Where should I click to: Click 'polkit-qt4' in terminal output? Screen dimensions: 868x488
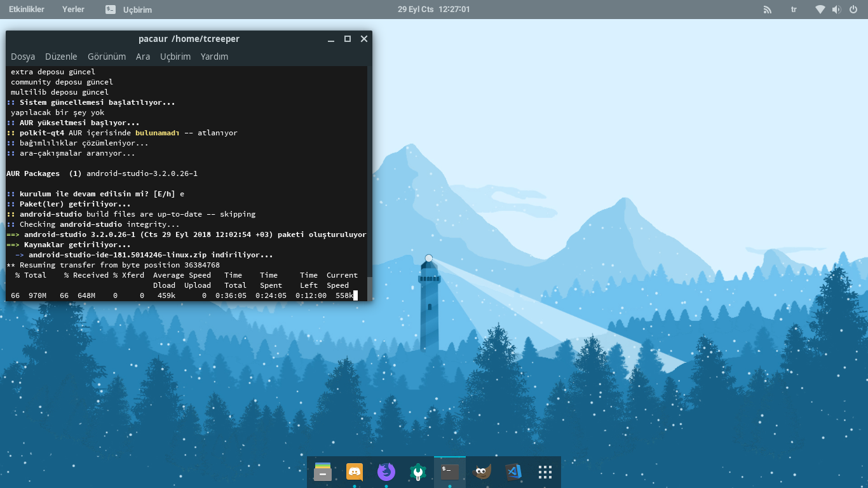(x=42, y=133)
